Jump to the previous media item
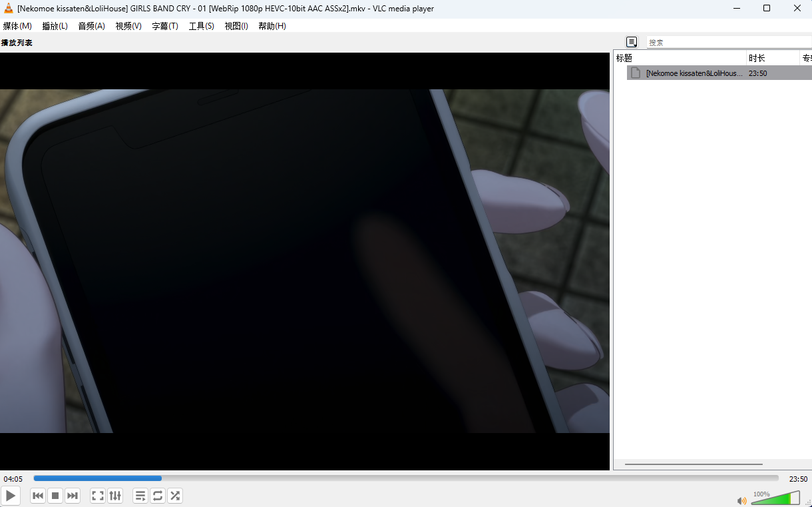This screenshot has height=507, width=812. [38, 496]
